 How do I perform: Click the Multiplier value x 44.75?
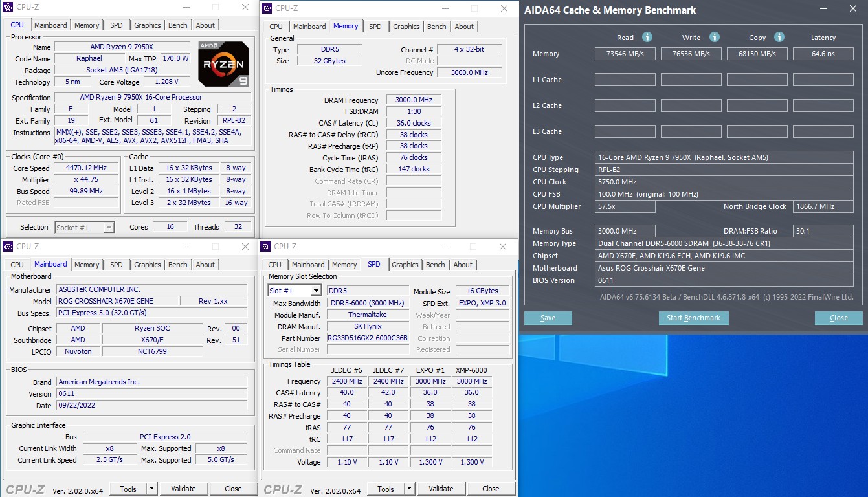[87, 179]
